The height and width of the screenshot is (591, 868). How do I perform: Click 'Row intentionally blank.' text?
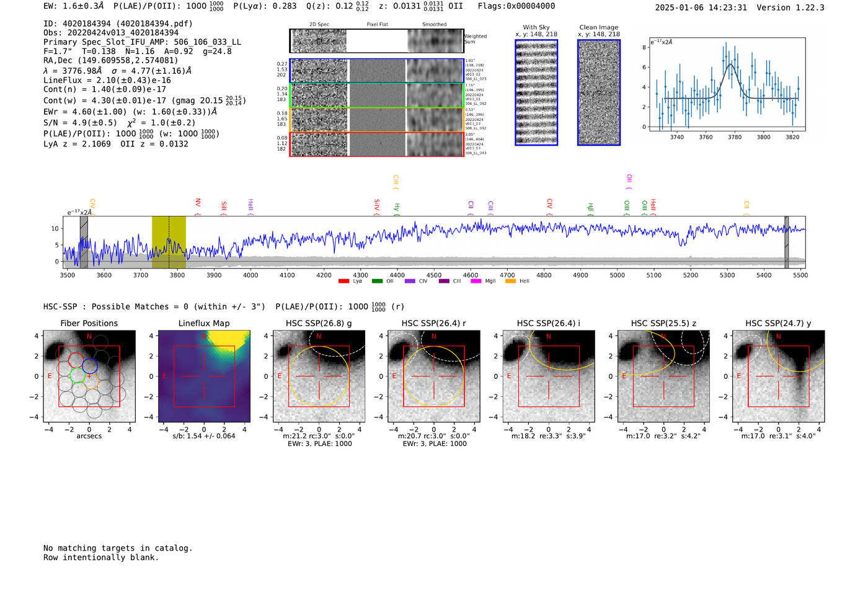pos(101,558)
